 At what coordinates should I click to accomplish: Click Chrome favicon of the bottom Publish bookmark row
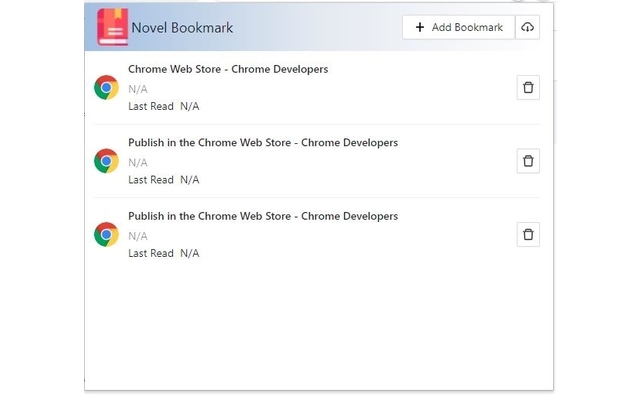[x=107, y=234]
